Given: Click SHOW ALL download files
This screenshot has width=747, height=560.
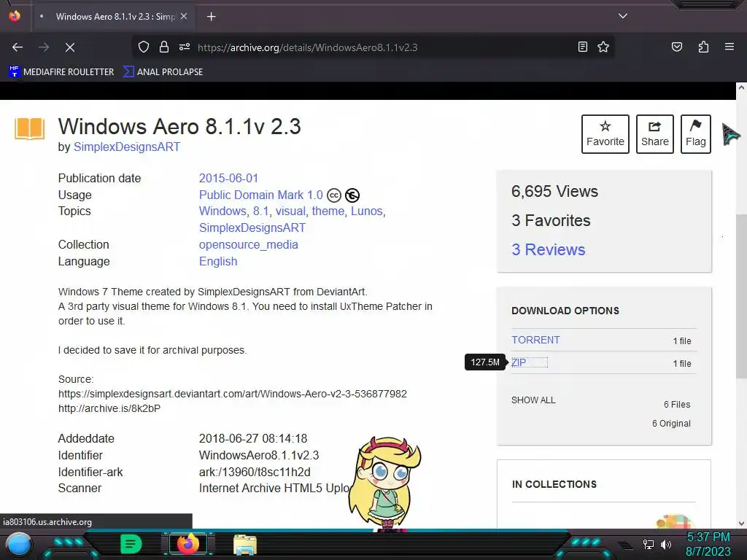Looking at the screenshot, I should pyautogui.click(x=533, y=400).
